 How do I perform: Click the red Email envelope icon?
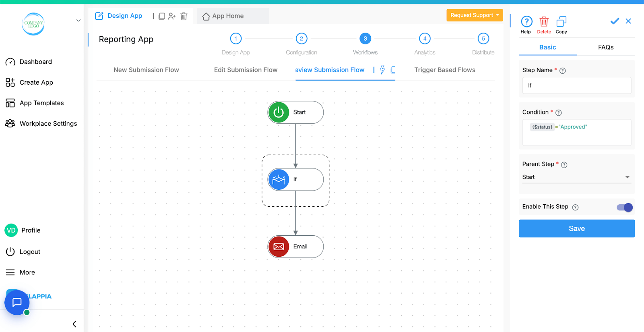pos(279,247)
